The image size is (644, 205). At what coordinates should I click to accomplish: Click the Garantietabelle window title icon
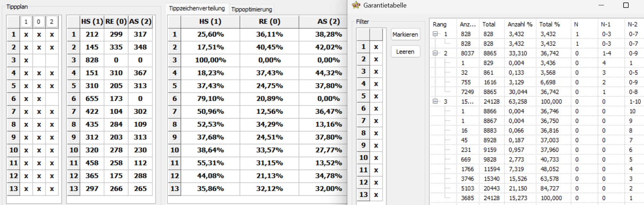coord(356,5)
